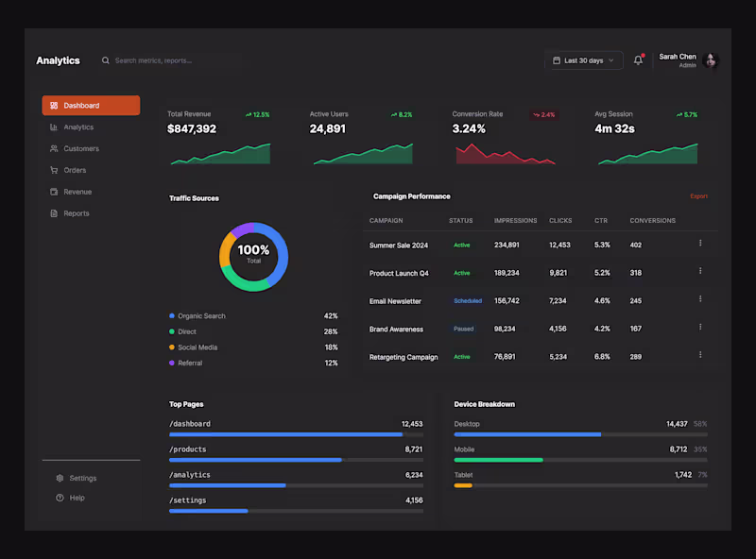Click the Direct green legend dot
756x559 pixels.
coord(172,331)
